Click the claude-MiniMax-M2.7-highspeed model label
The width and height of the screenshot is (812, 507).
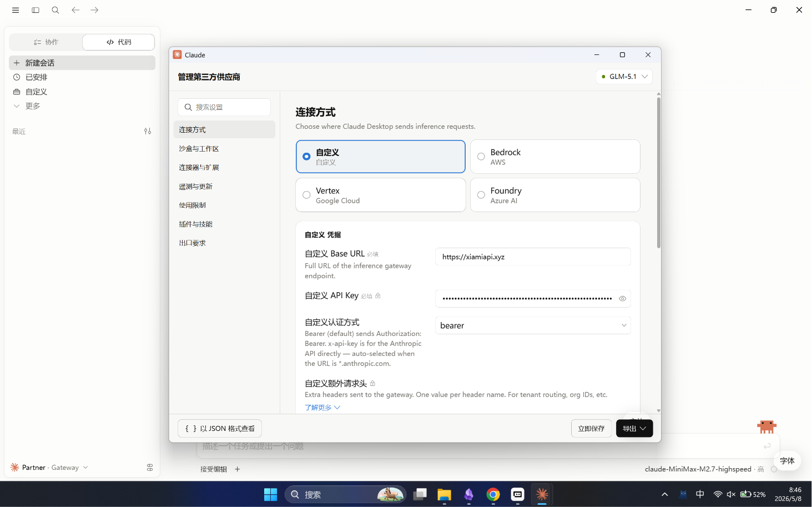pyautogui.click(x=698, y=469)
